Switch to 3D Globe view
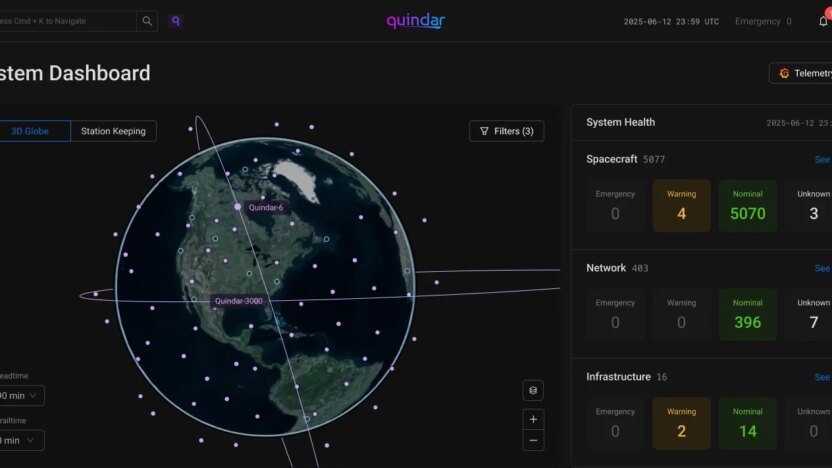The width and height of the screenshot is (832, 468). [x=32, y=131]
